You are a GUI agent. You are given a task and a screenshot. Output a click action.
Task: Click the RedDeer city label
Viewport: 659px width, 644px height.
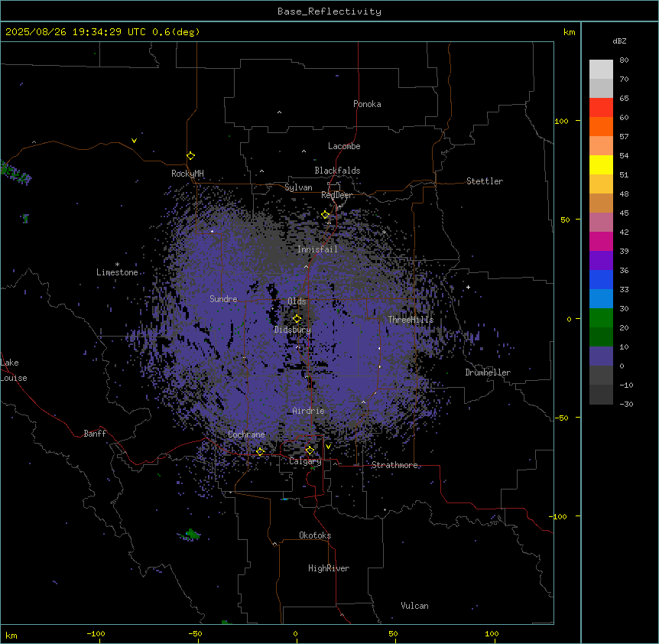[337, 195]
